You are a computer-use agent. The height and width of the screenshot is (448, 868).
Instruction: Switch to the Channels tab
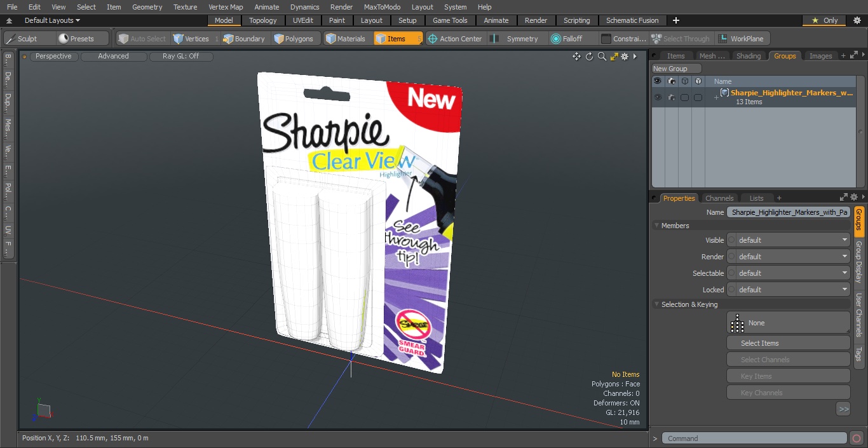click(x=719, y=198)
